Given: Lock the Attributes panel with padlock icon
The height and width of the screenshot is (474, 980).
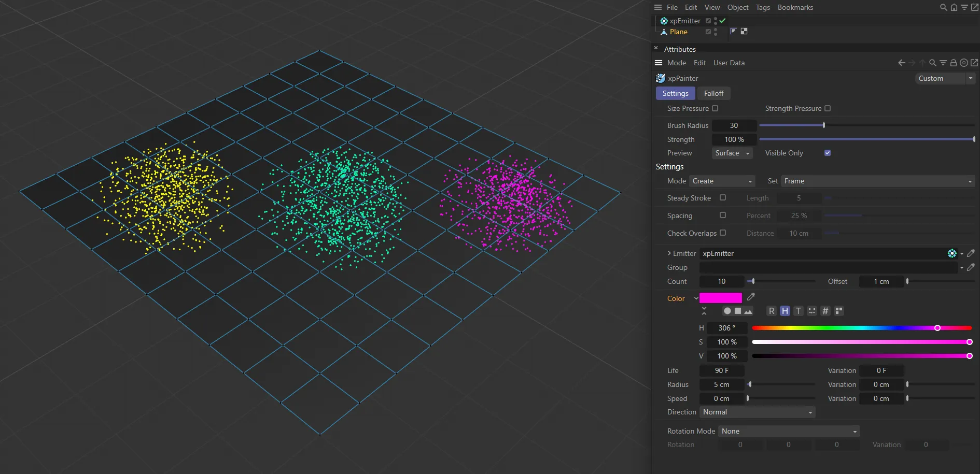Looking at the screenshot, I should [x=953, y=63].
